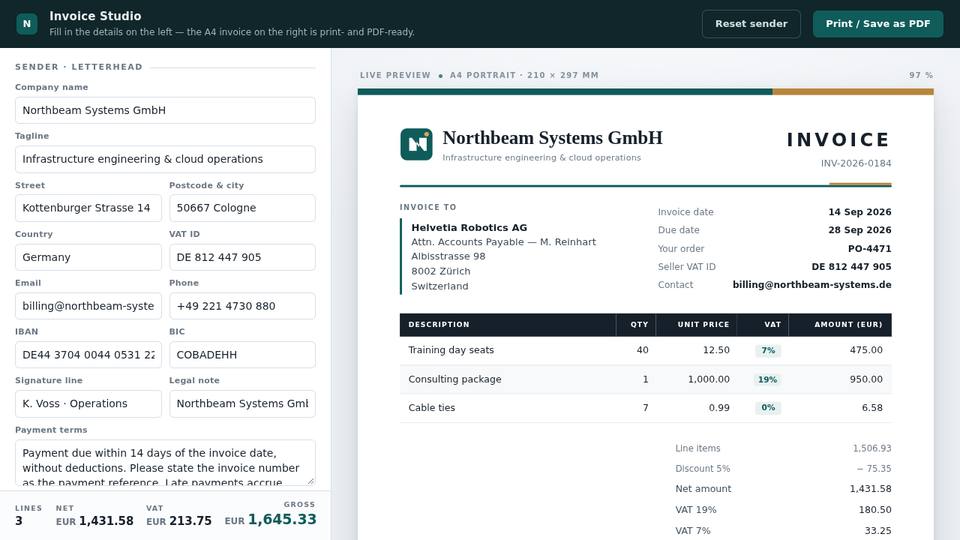
Task: Click the Training day seats row description
Action: pyautogui.click(x=451, y=350)
